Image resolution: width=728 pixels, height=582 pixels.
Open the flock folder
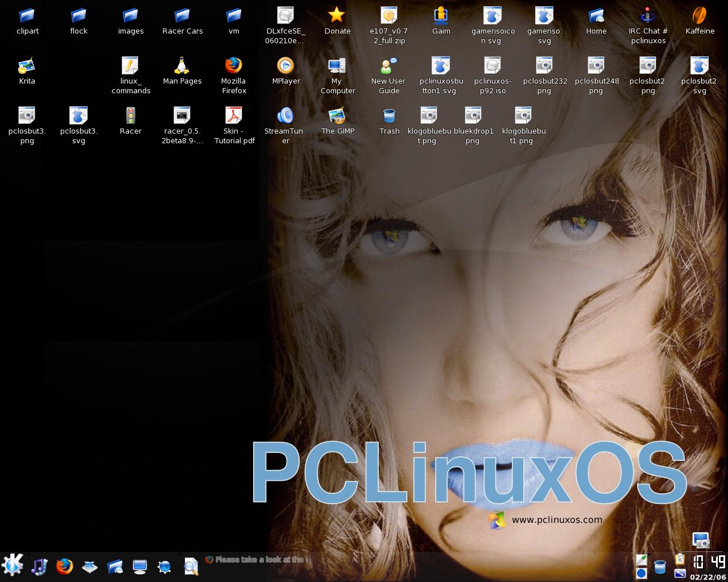click(x=78, y=16)
